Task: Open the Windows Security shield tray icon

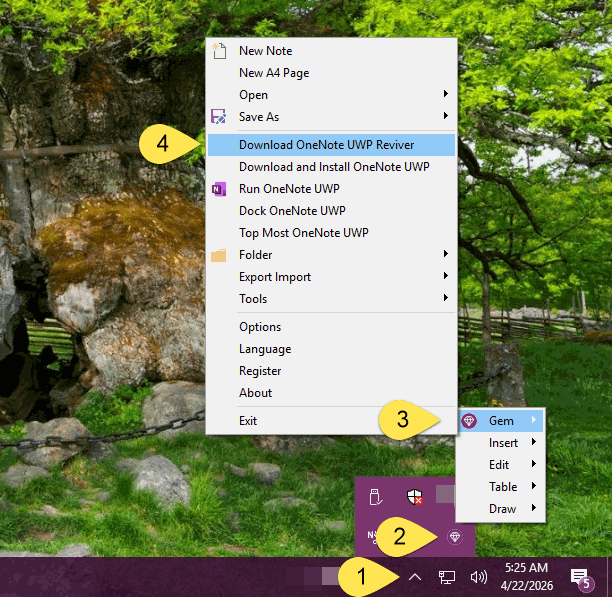Action: [415, 496]
